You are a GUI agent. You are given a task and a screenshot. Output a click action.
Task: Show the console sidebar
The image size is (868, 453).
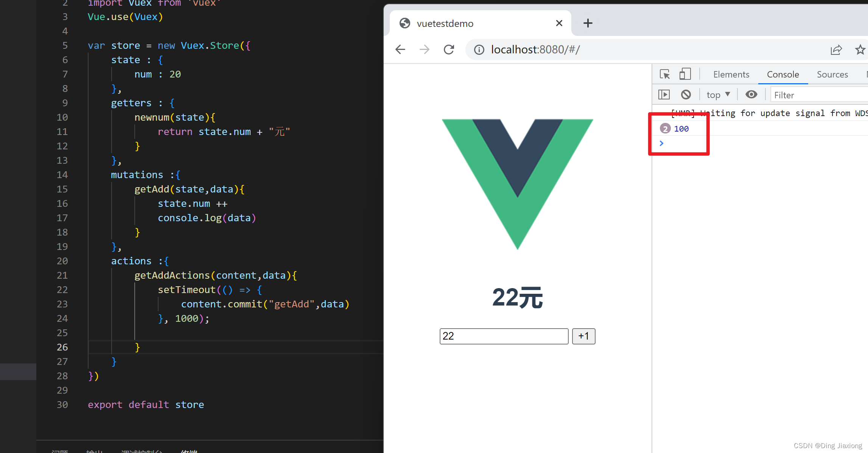click(x=664, y=95)
